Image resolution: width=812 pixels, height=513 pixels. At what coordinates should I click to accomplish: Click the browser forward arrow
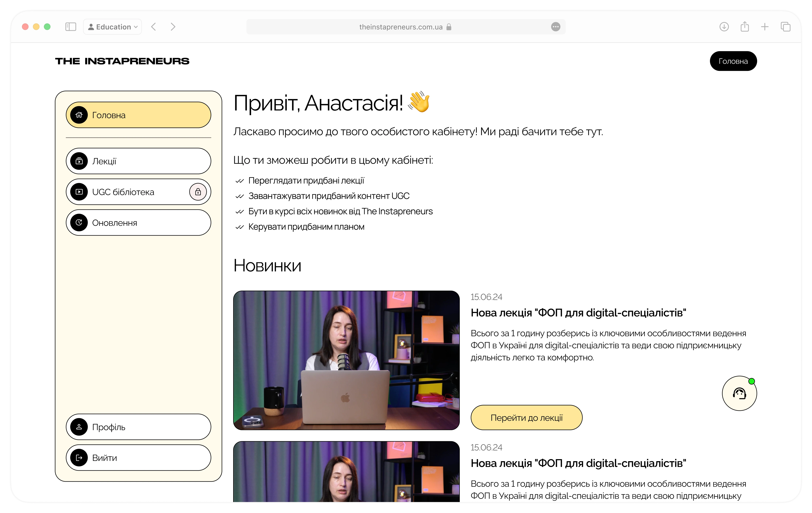[x=173, y=27]
